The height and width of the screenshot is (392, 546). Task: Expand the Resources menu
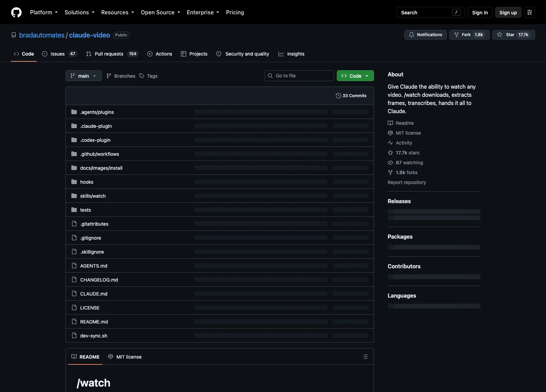pyautogui.click(x=117, y=12)
